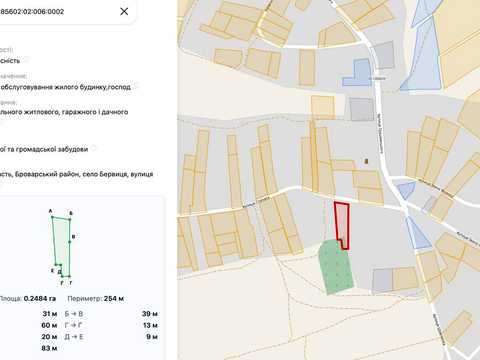Select the green parcel below the red one
The width and height of the screenshot is (480, 360).
coord(335,267)
